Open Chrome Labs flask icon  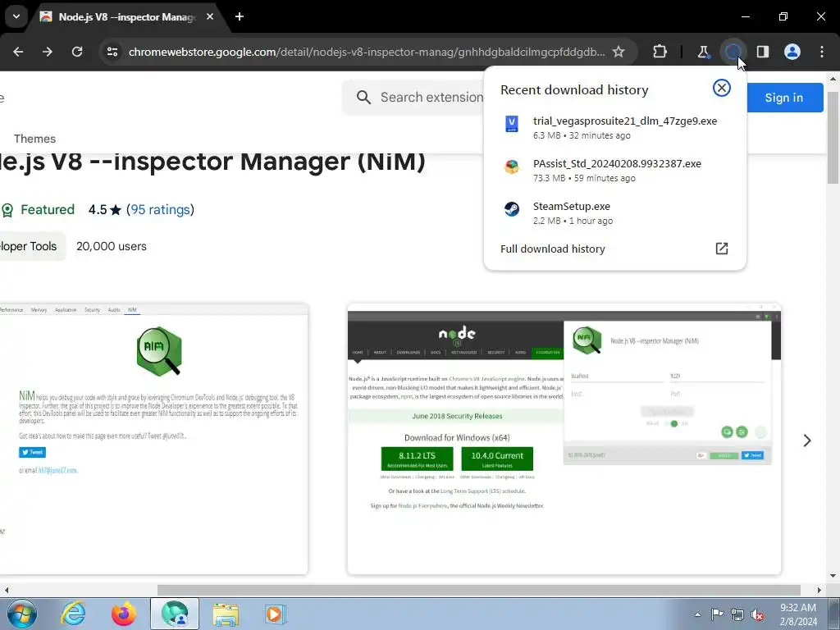(703, 52)
